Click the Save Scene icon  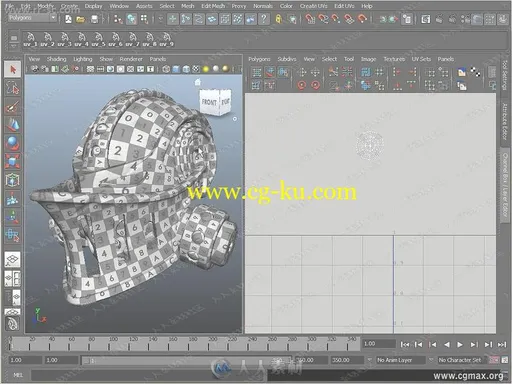tap(95, 19)
